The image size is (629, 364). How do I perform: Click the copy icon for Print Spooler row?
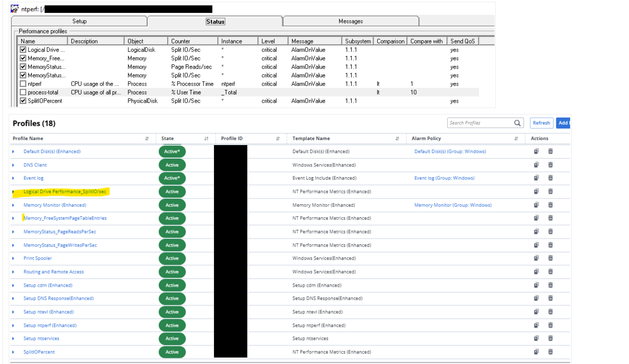(536, 258)
